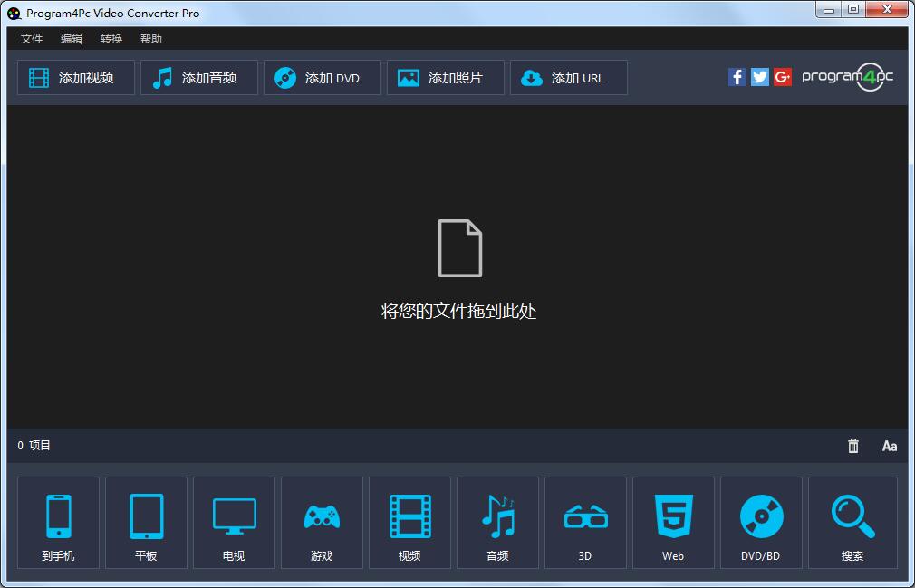Open the 文件 (File) menu

click(32, 39)
